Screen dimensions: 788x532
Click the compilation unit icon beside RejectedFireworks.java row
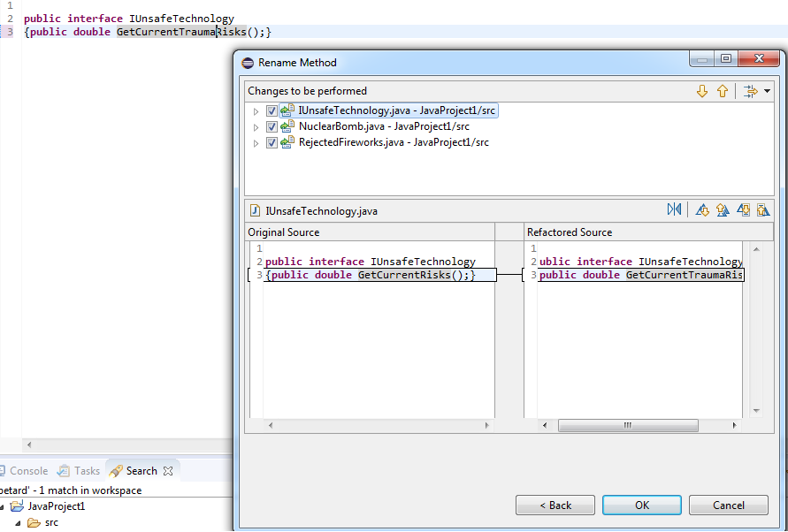coord(287,142)
